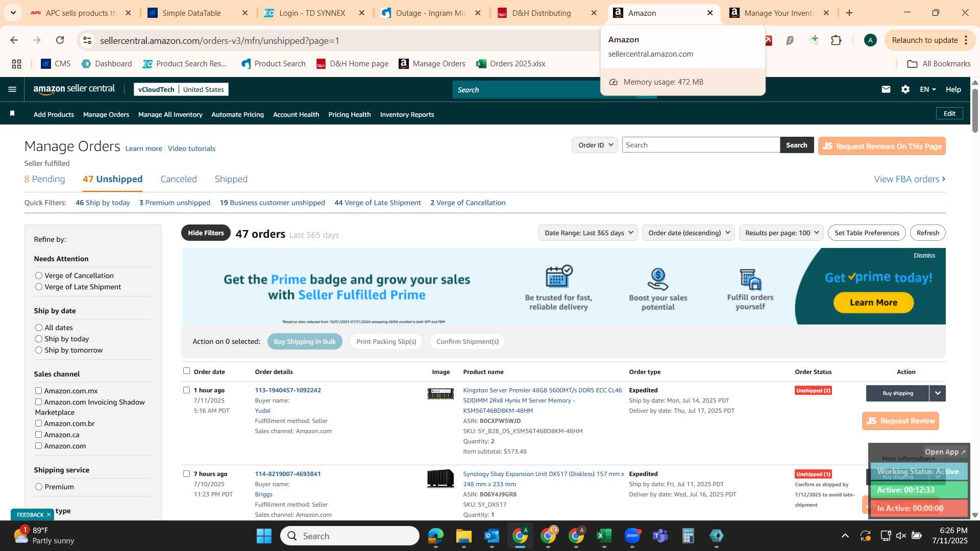The width and height of the screenshot is (980, 551).
Task: Open a new browser tab
Action: click(849, 13)
